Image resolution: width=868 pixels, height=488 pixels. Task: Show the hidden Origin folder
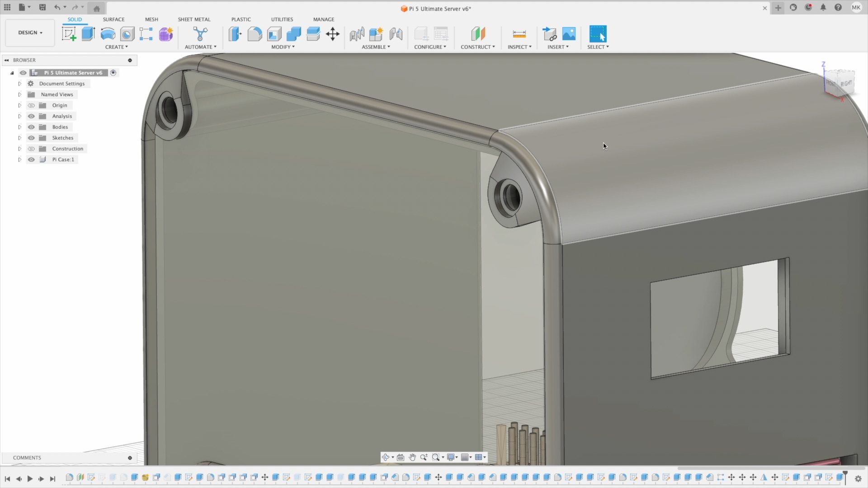[31, 105]
